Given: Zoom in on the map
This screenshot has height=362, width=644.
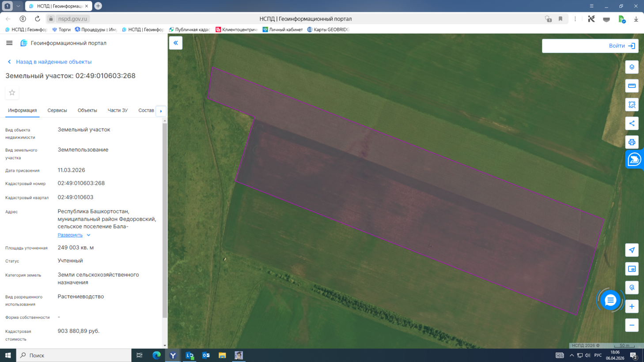Looking at the screenshot, I should click(632, 306).
